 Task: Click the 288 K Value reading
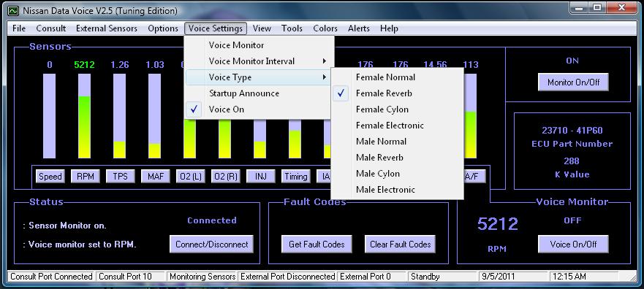(x=572, y=161)
